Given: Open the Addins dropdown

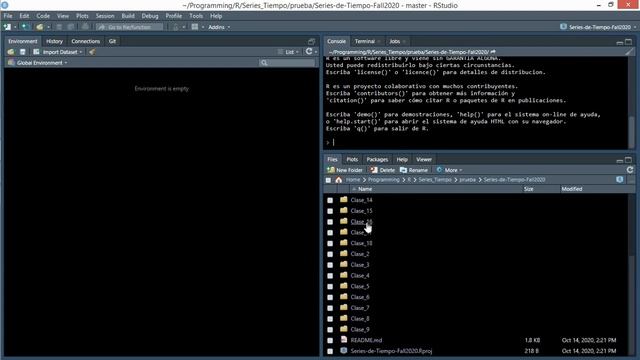Looking at the screenshot, I should pyautogui.click(x=219, y=27).
